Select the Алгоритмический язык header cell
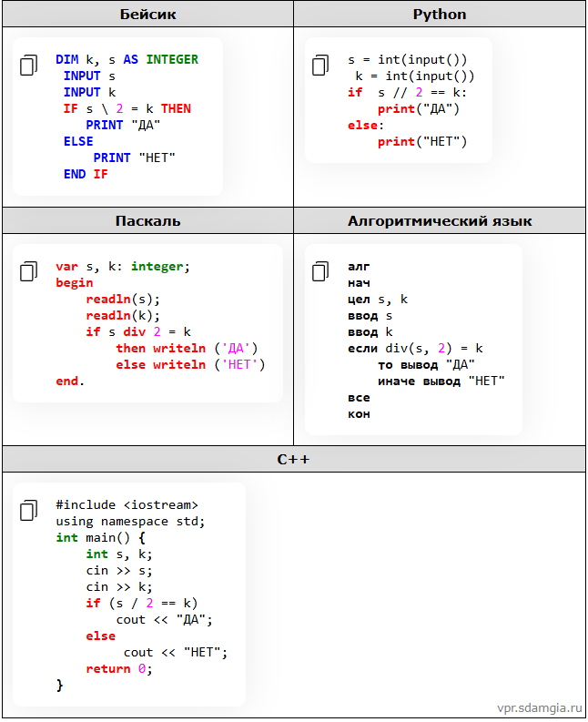This screenshot has height=722, width=588. coord(440,220)
